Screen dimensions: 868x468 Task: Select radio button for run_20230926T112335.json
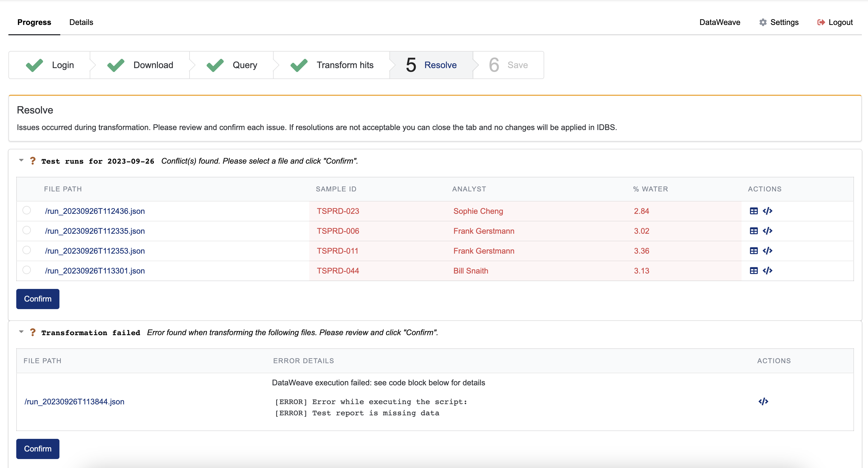27,230
